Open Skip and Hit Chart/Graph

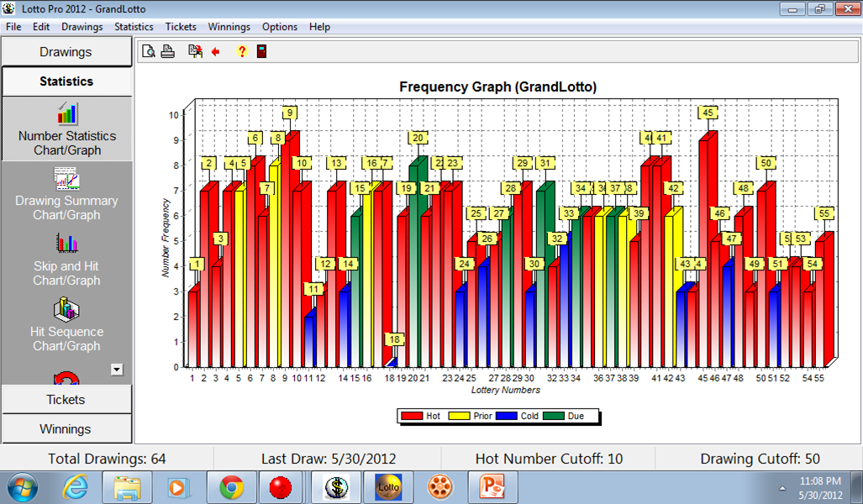coord(66,260)
